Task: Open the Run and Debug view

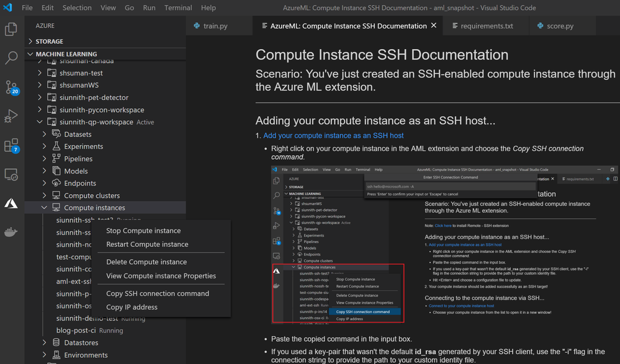Action: [11, 117]
